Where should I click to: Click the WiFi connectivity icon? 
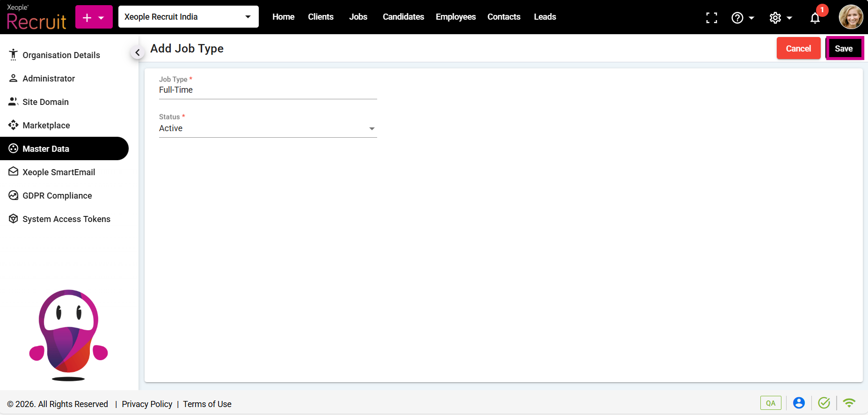point(849,403)
